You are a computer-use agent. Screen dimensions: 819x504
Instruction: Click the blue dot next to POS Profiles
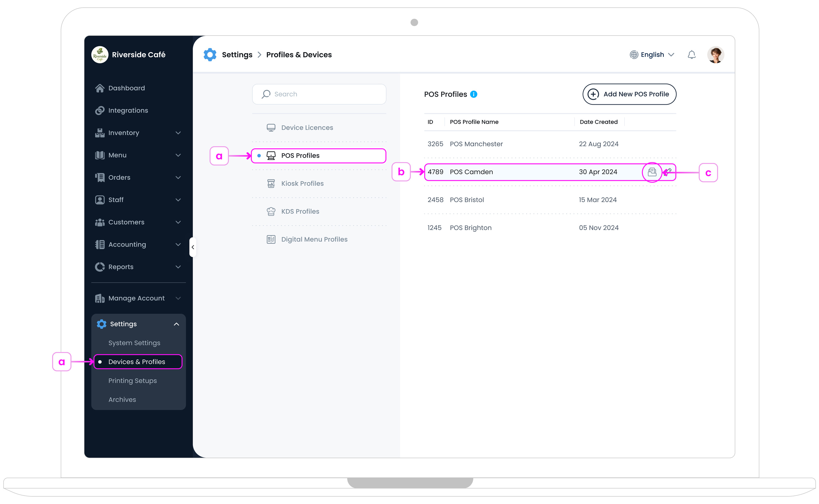(x=259, y=155)
